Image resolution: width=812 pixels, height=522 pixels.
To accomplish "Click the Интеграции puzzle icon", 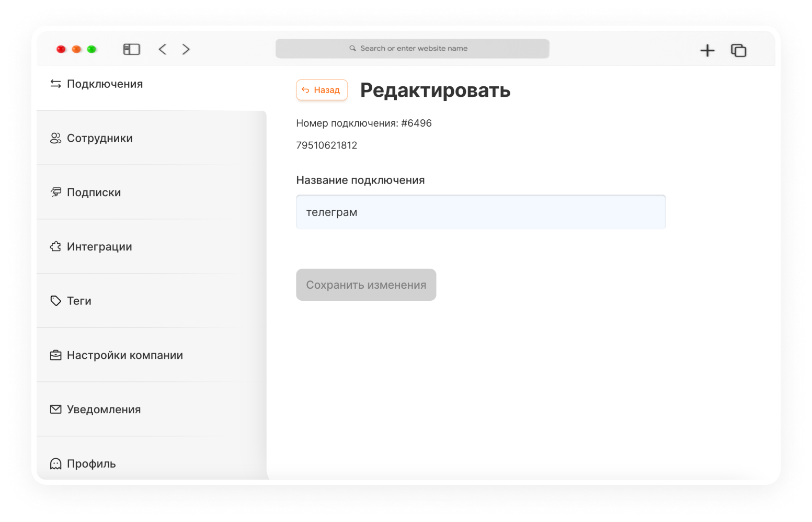I will click(x=55, y=246).
